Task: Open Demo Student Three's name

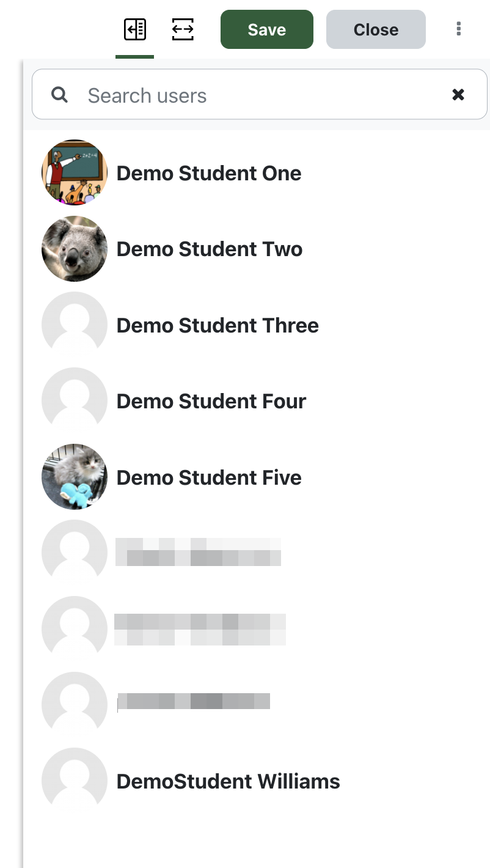Action: (x=218, y=325)
